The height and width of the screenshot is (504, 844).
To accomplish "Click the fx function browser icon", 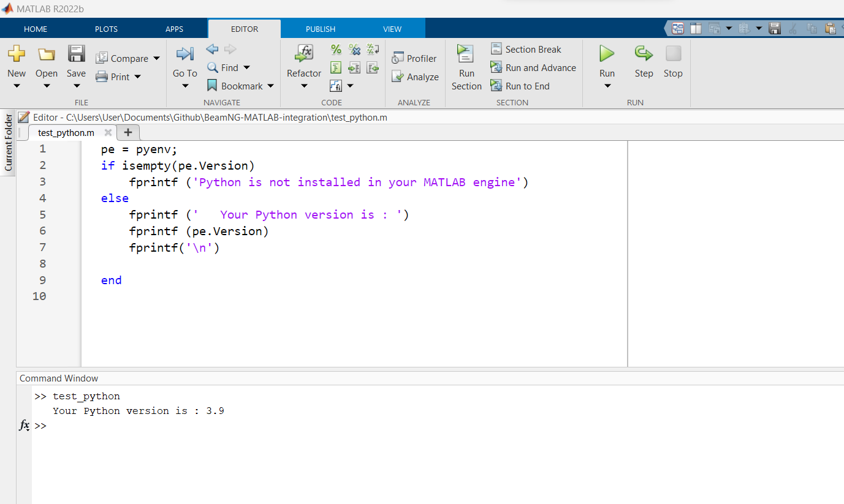I will (25, 425).
